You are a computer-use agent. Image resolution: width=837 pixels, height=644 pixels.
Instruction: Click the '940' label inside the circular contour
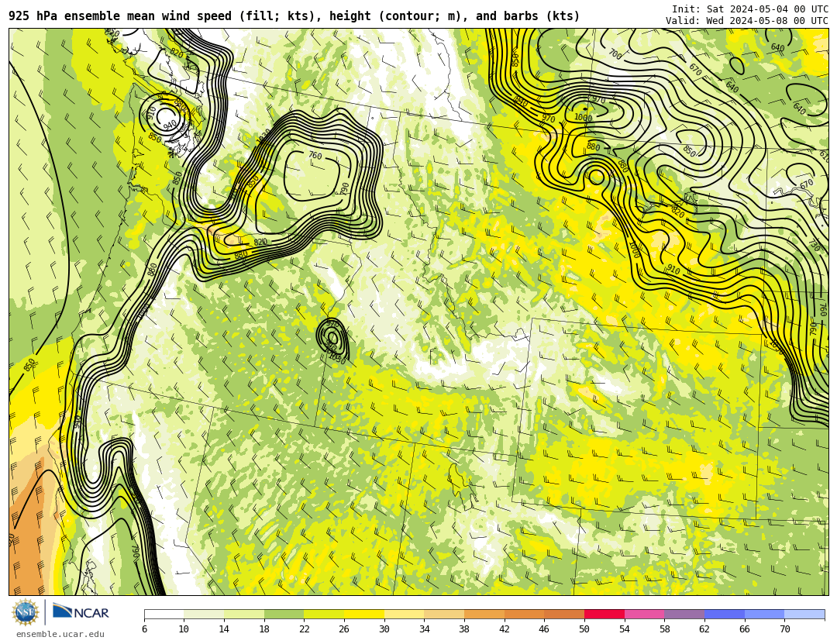pyautogui.click(x=170, y=125)
